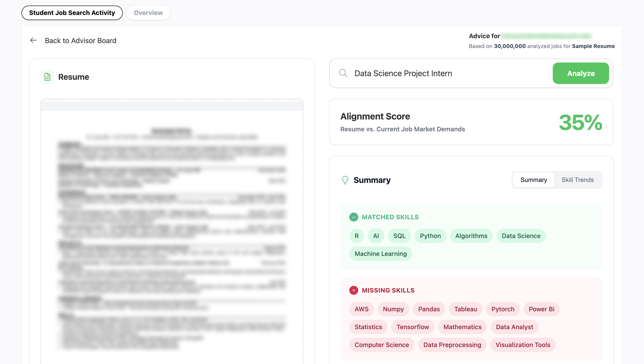Click the Tensorflow missing skill tag

[x=413, y=327]
